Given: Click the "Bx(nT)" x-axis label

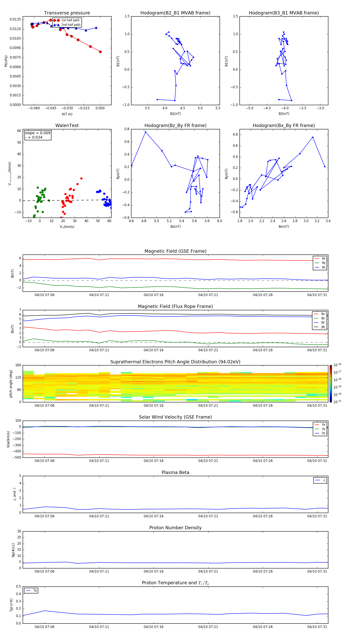Looking at the screenshot, I should 284,227.
